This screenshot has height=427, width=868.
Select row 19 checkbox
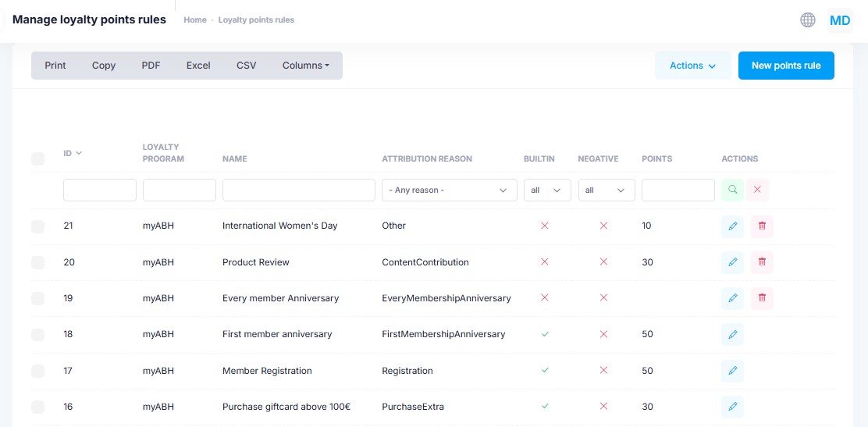pyautogui.click(x=37, y=298)
